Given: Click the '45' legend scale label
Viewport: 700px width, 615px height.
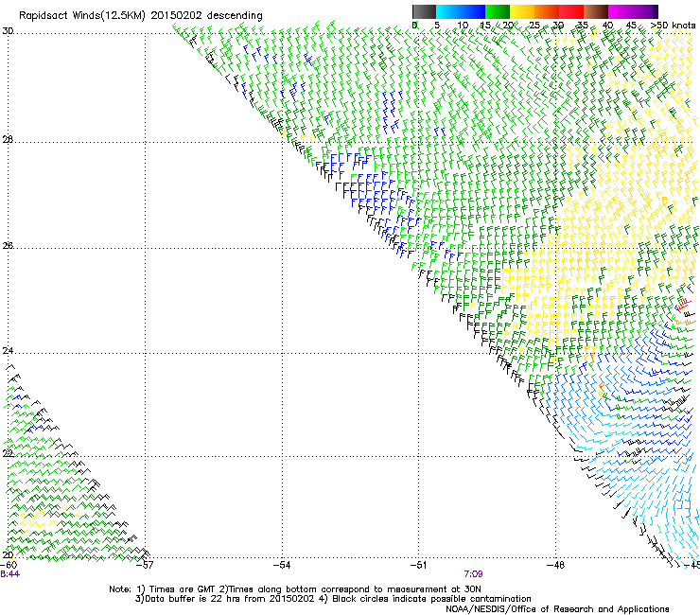Looking at the screenshot, I should tap(631, 26).
